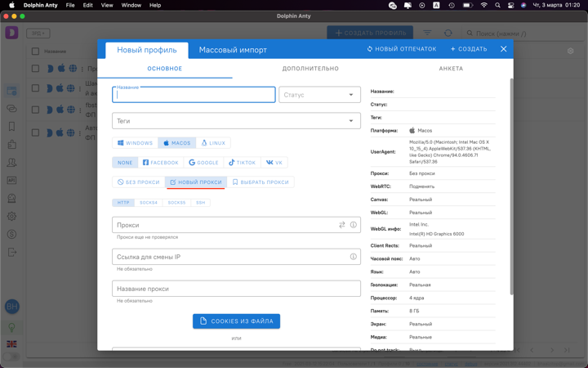Open the settings gear in the sidebar
The image size is (588, 368).
pos(11,216)
